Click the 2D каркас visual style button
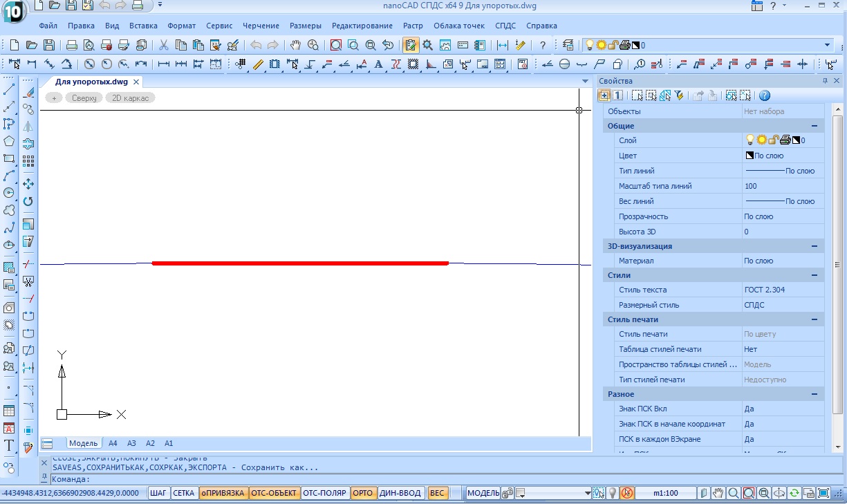The height and width of the screenshot is (504, 847). point(131,98)
